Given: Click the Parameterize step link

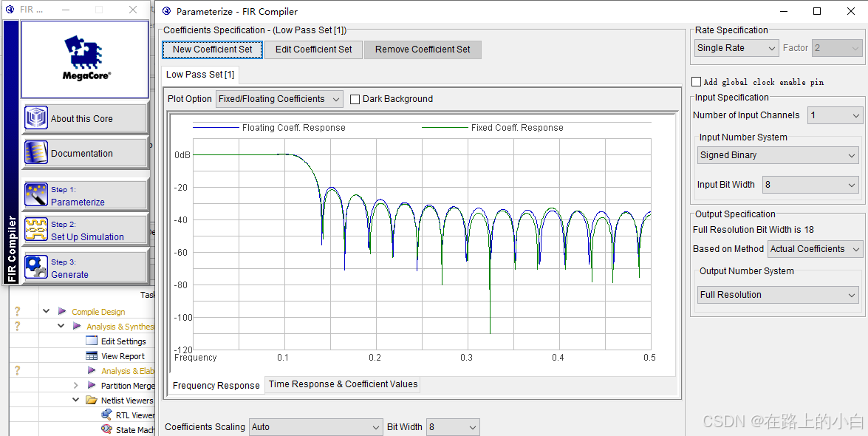Looking at the screenshot, I should pyautogui.click(x=78, y=202).
